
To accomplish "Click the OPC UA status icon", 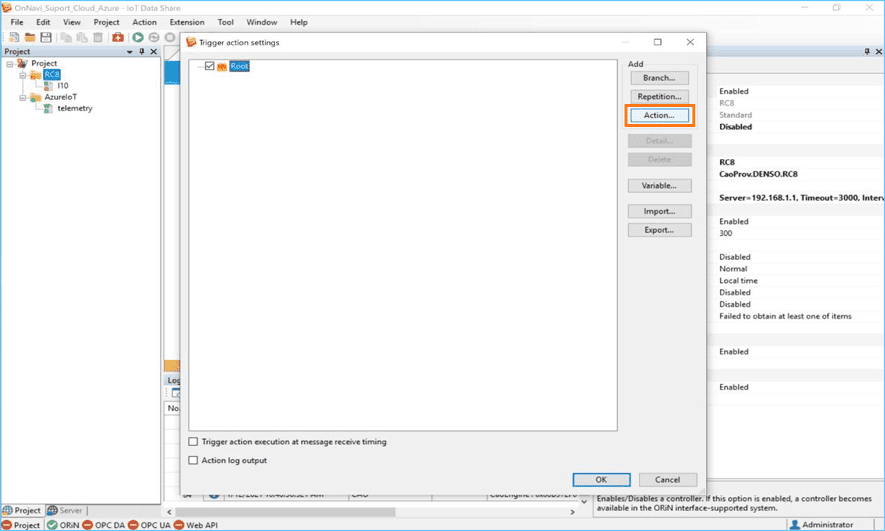I will point(133,525).
